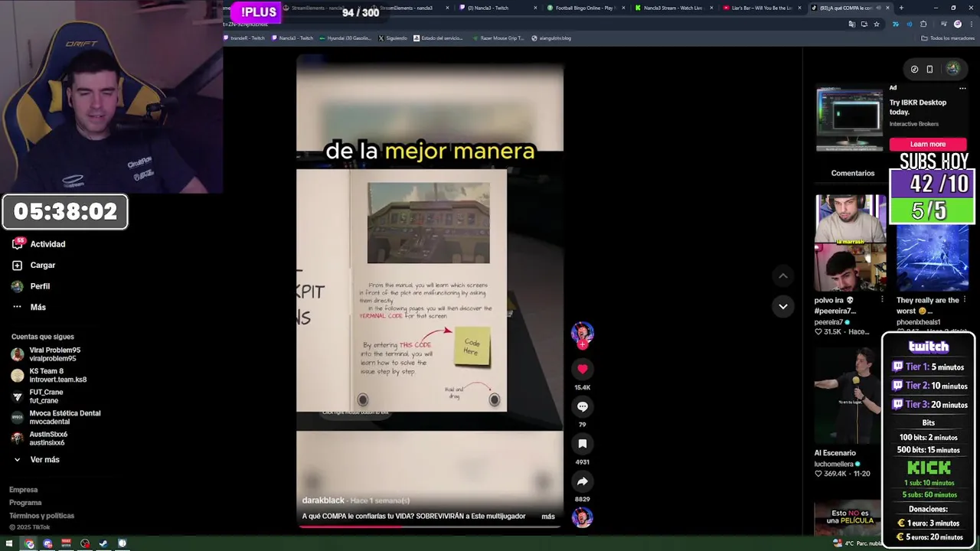Screen dimensions: 980x551
Task: Click the phone app icon in the top pill
Action: (929, 69)
